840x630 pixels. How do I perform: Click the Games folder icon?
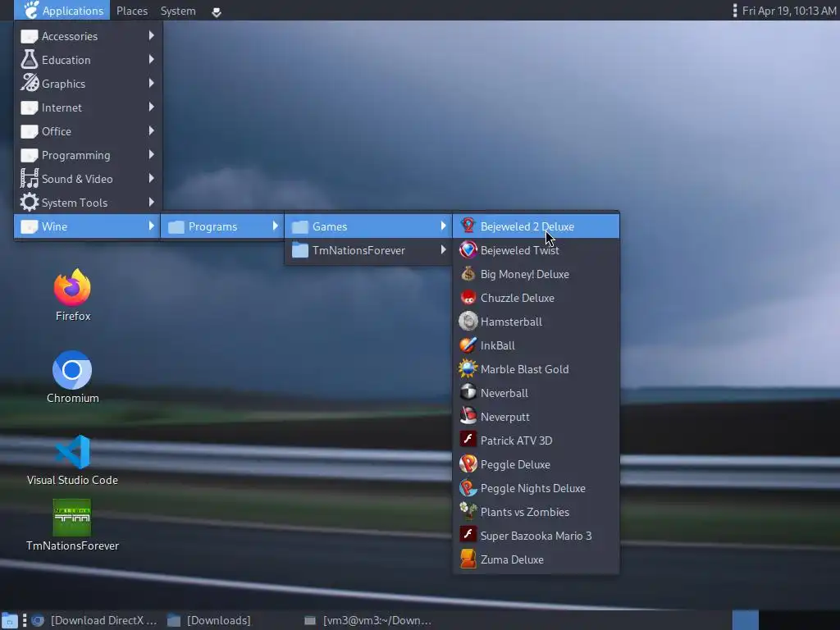[300, 226]
